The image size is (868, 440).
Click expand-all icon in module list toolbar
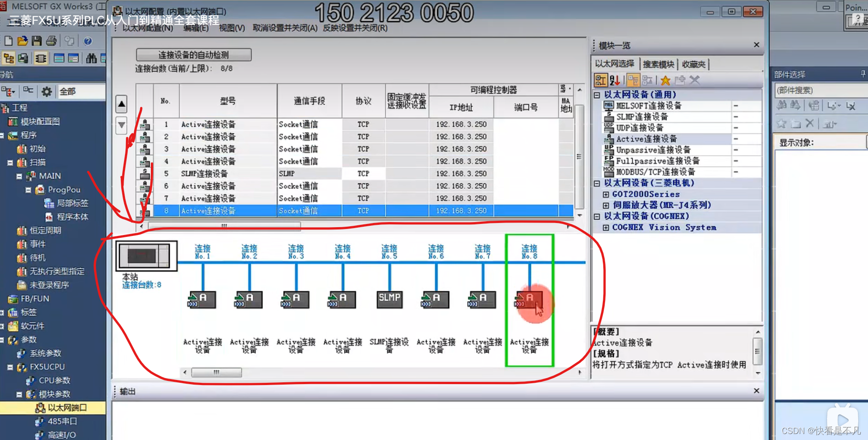point(648,80)
